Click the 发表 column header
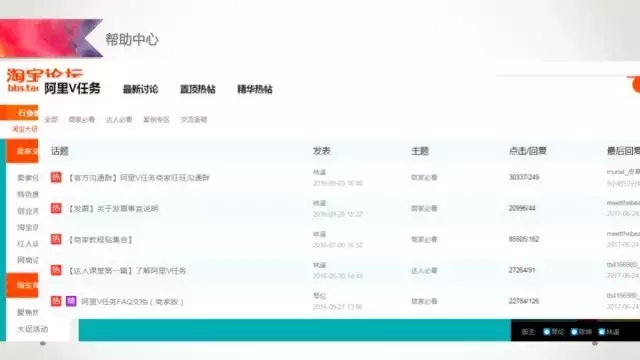This screenshot has height=360, width=640. [322, 151]
